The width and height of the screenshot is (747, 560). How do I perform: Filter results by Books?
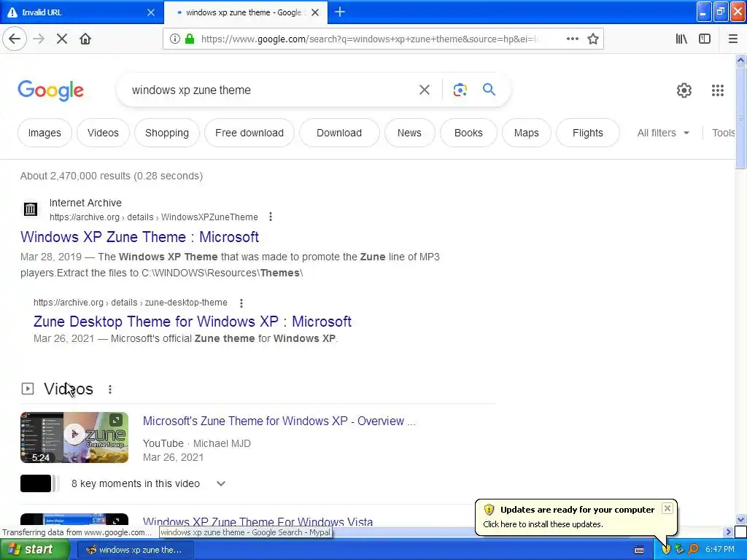468,133
